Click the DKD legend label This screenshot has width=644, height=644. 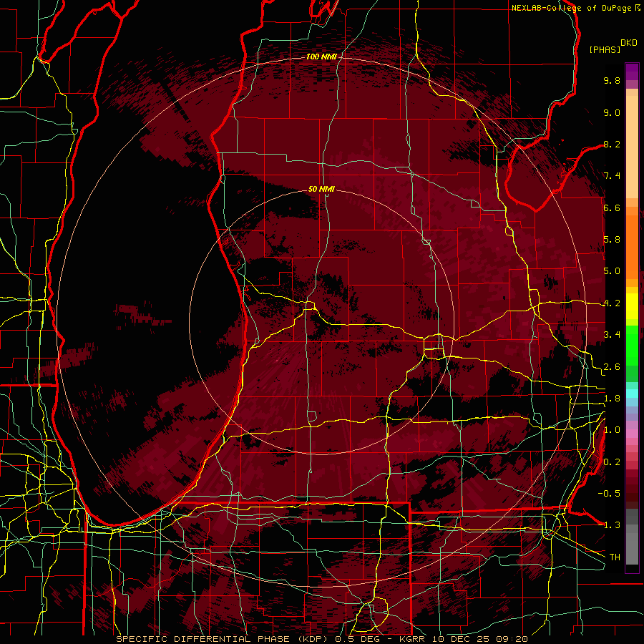click(x=629, y=43)
